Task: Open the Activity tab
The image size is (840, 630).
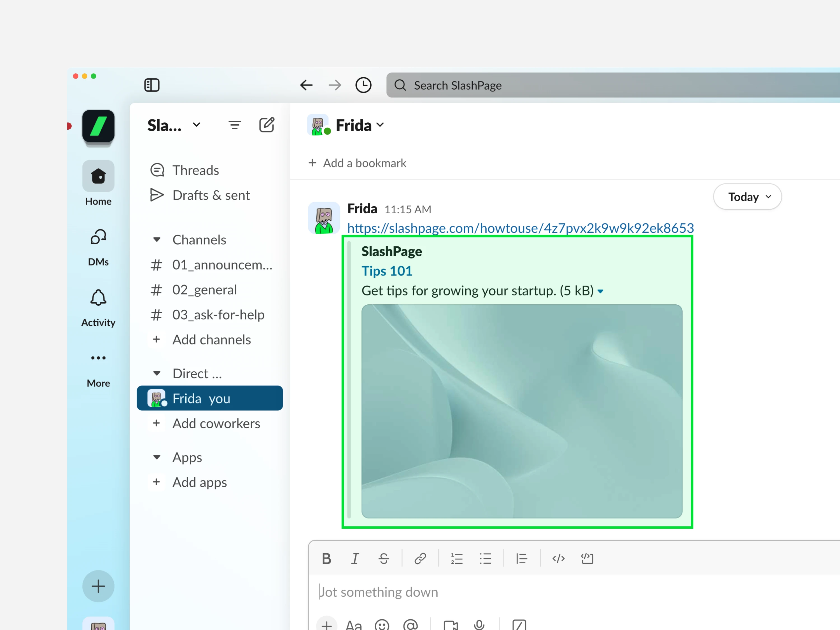Action: coord(98,308)
